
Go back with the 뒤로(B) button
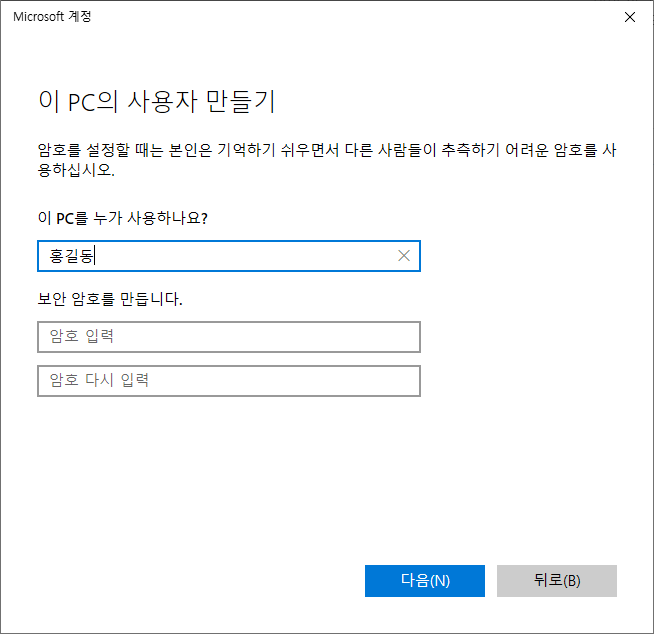click(556, 581)
